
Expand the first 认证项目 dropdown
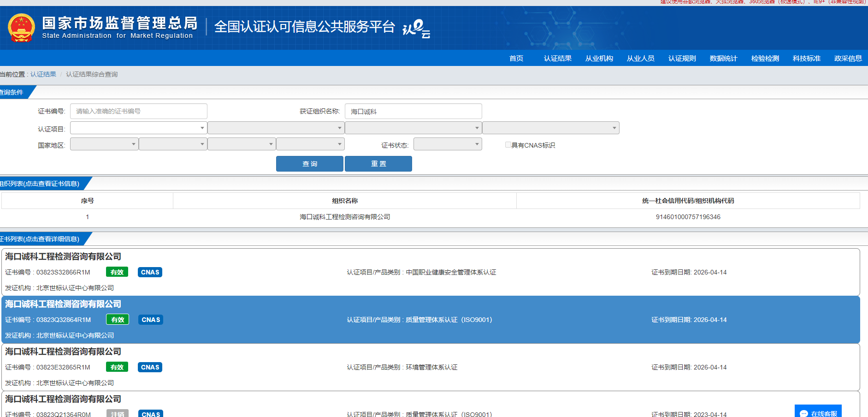pos(138,128)
